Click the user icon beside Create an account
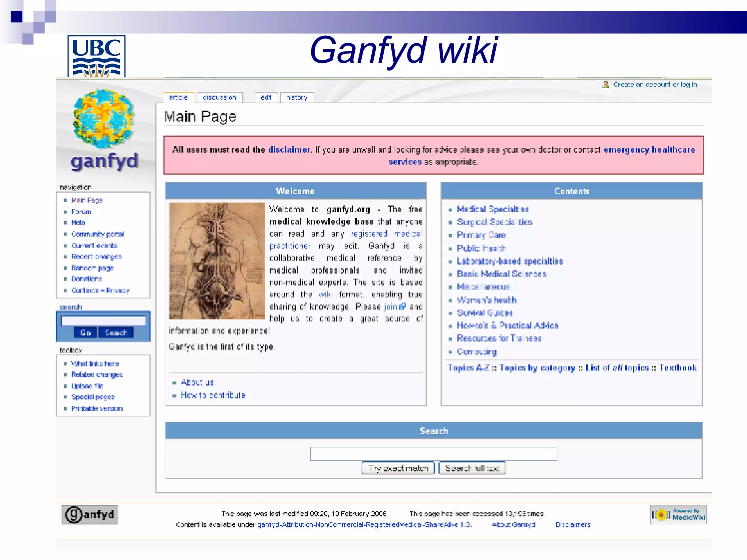The width and height of the screenshot is (747, 560). click(x=606, y=85)
